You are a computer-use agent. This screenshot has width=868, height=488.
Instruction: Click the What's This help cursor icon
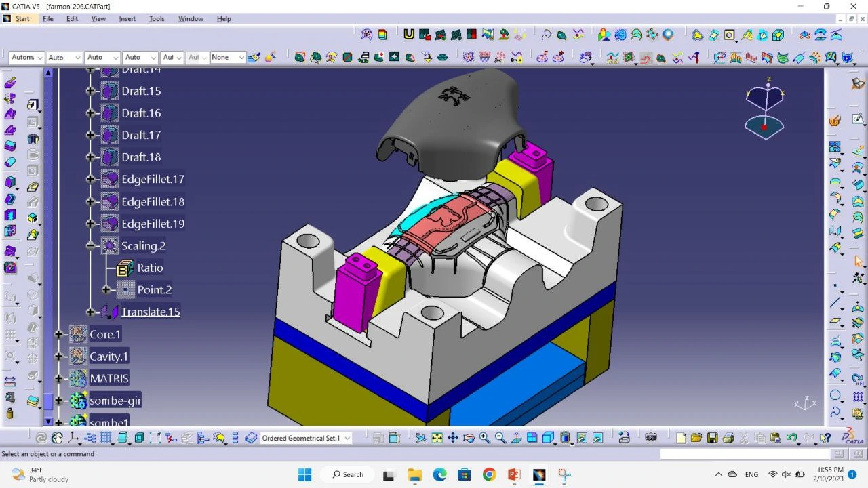825,438
